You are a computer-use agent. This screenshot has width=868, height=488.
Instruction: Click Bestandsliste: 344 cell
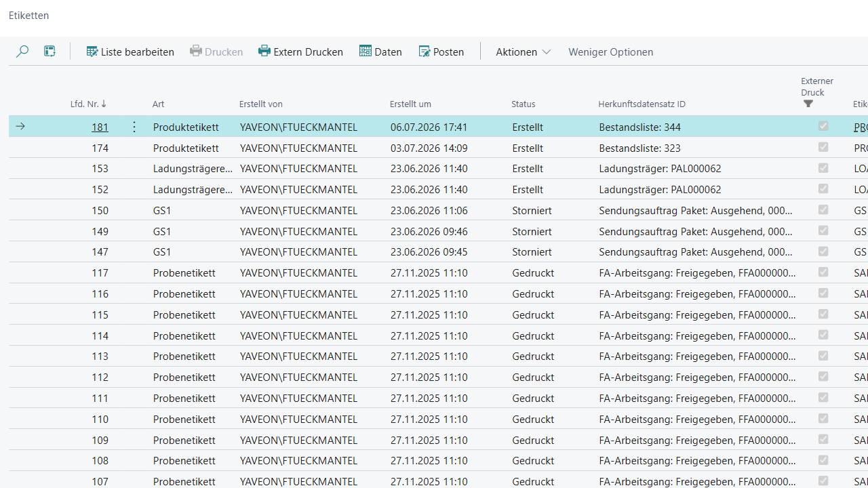pyautogui.click(x=639, y=127)
